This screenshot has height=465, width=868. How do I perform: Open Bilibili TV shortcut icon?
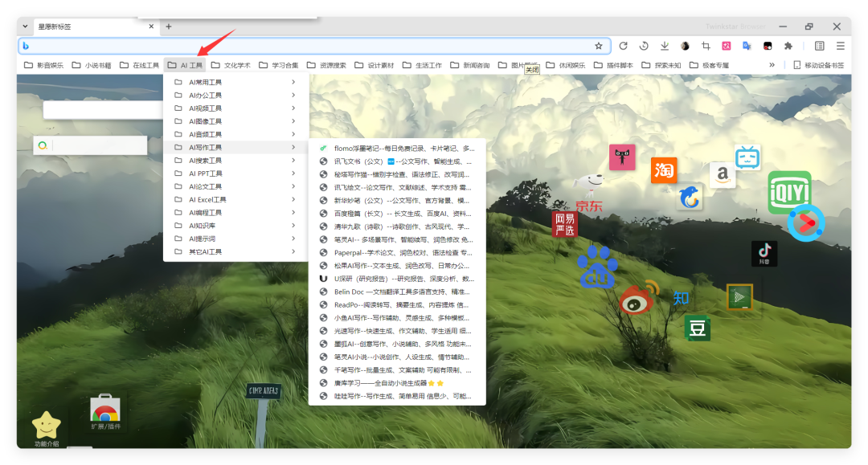click(x=747, y=157)
